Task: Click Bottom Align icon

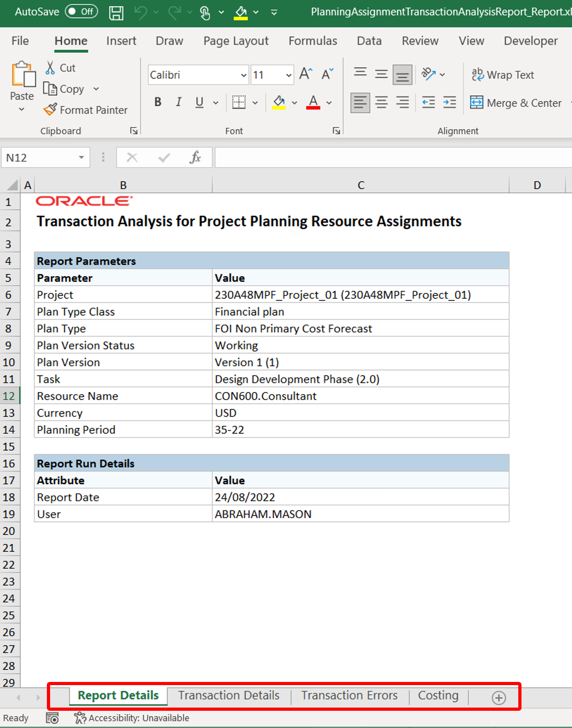Action: pos(402,75)
